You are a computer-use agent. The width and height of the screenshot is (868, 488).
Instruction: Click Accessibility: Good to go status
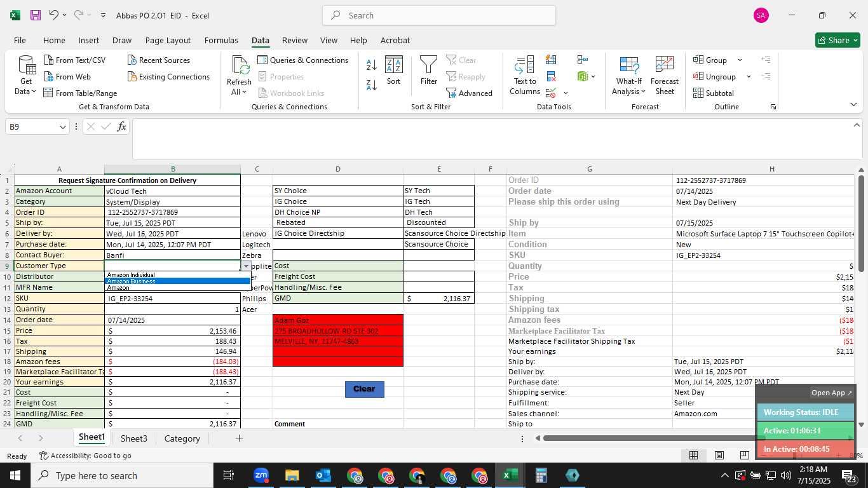click(85, 456)
